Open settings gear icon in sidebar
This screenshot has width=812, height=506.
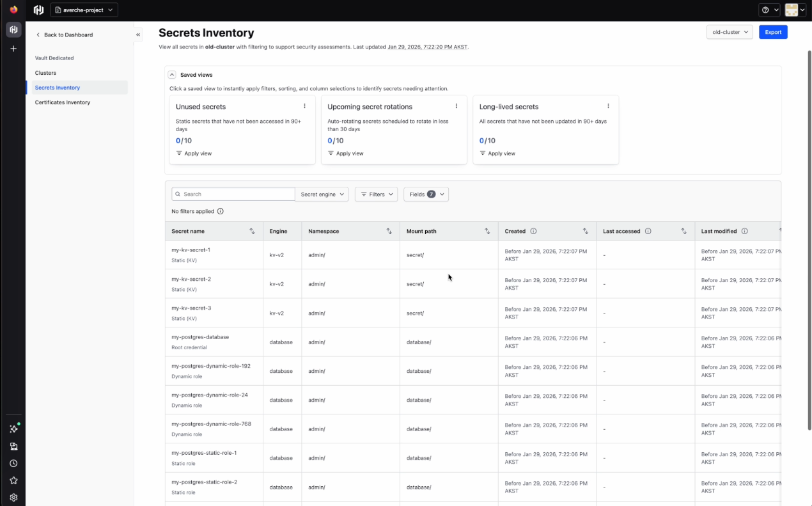pyautogui.click(x=13, y=497)
